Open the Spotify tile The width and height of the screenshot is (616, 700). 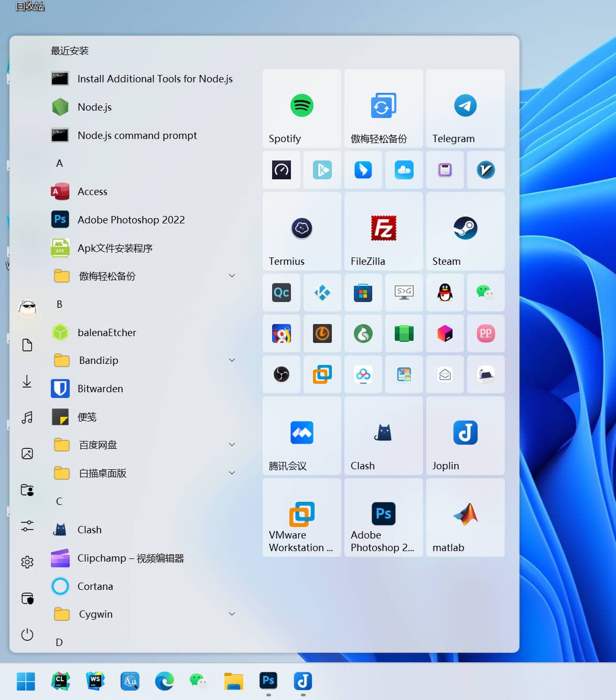click(x=302, y=109)
